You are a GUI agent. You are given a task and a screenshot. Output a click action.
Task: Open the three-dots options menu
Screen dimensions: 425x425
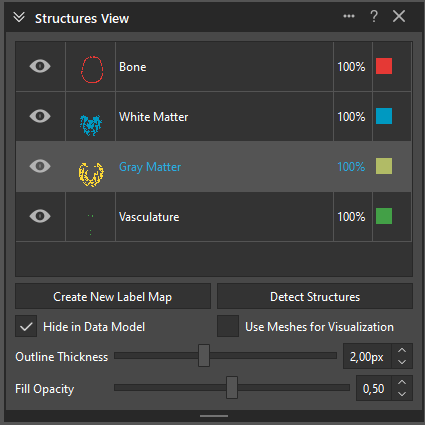tap(349, 16)
